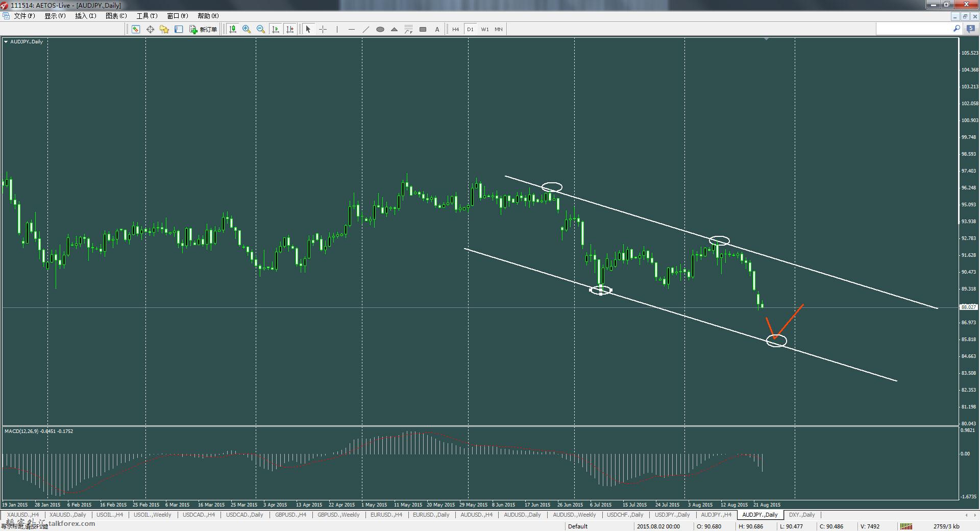This screenshot has height=531, width=980.
Task: Select the triangle drawing tool
Action: [x=394, y=29]
